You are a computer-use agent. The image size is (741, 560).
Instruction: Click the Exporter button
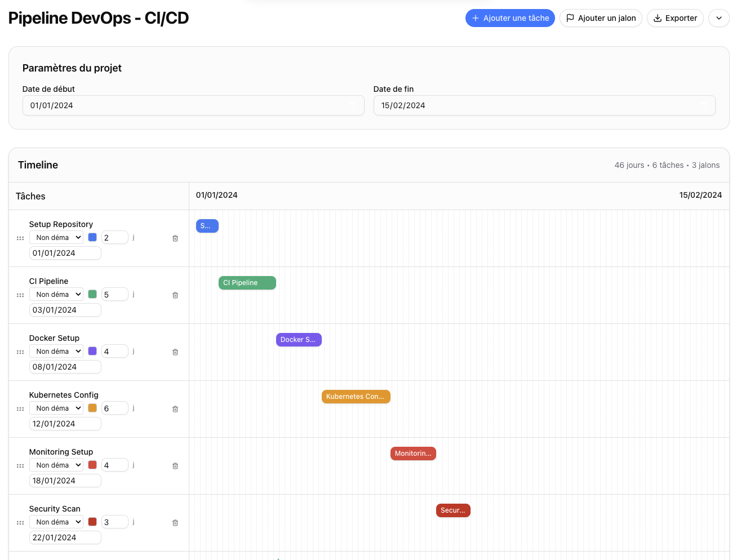(x=675, y=18)
